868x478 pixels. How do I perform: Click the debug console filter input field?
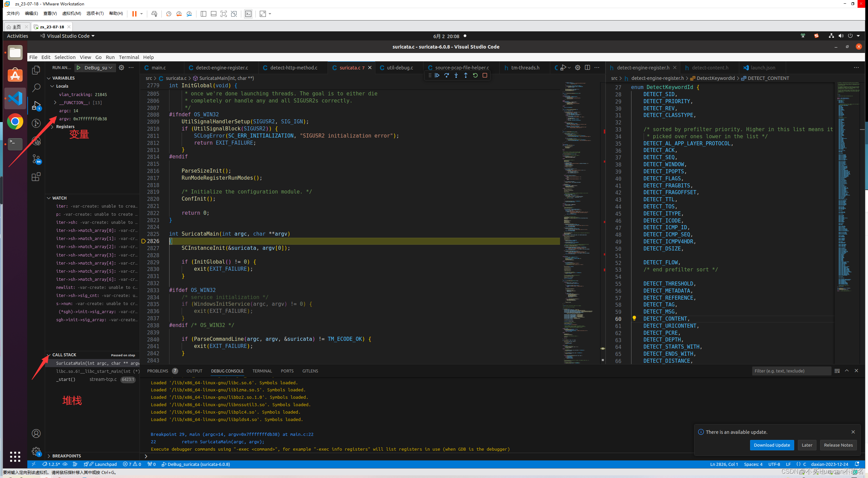790,371
